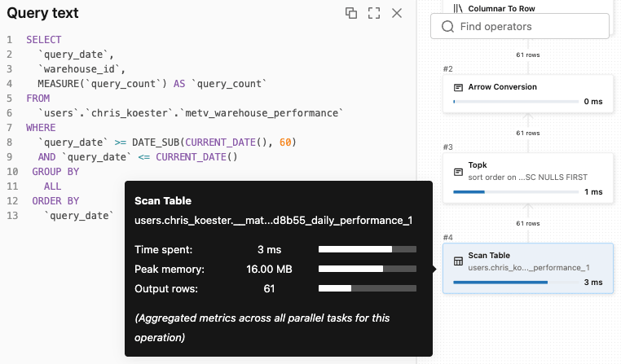Click the Find operators search field
Image resolution: width=621 pixels, height=364 pixels.
click(x=520, y=27)
